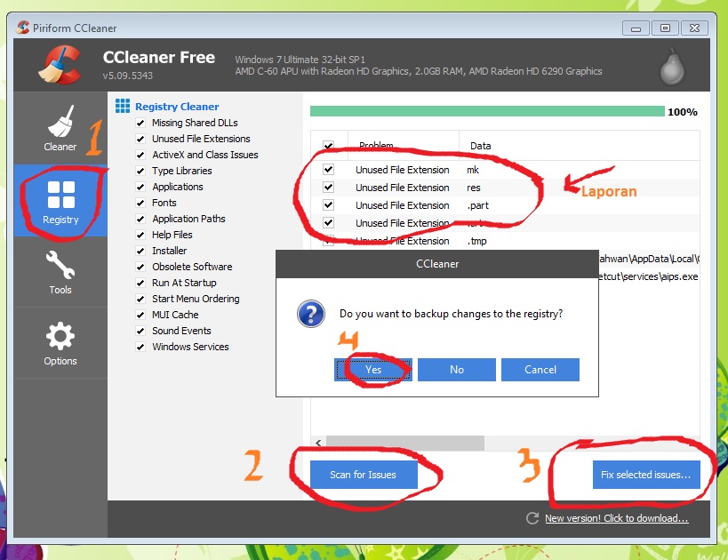
Task: Click the question mark dialog icon
Action: click(x=311, y=314)
